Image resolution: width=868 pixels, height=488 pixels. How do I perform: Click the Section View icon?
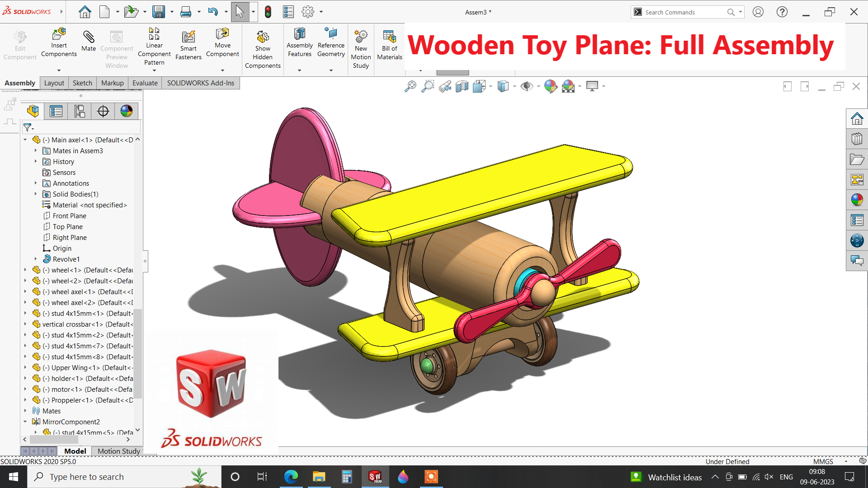(x=462, y=86)
